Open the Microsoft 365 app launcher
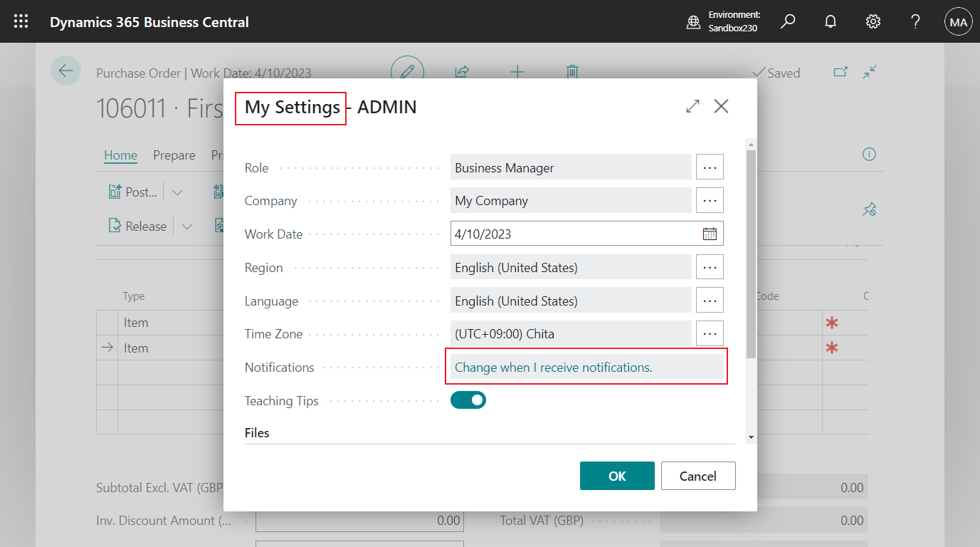This screenshot has width=980, height=547. pyautogui.click(x=20, y=21)
